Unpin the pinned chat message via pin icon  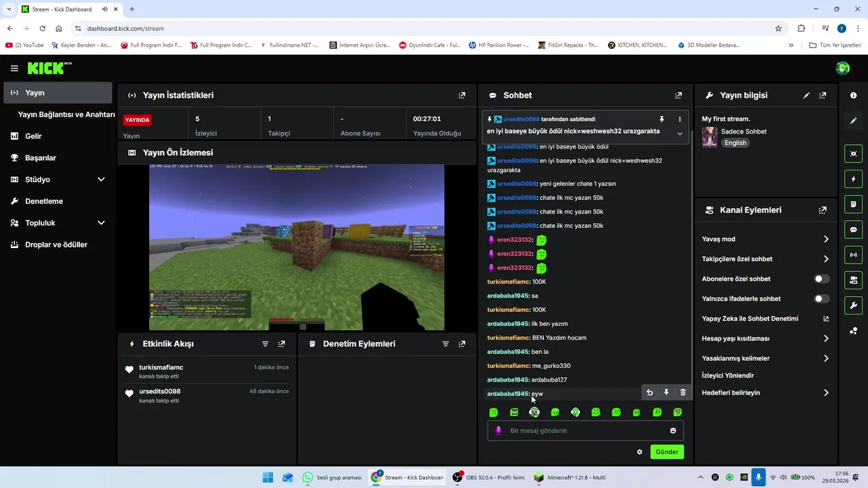click(x=662, y=119)
